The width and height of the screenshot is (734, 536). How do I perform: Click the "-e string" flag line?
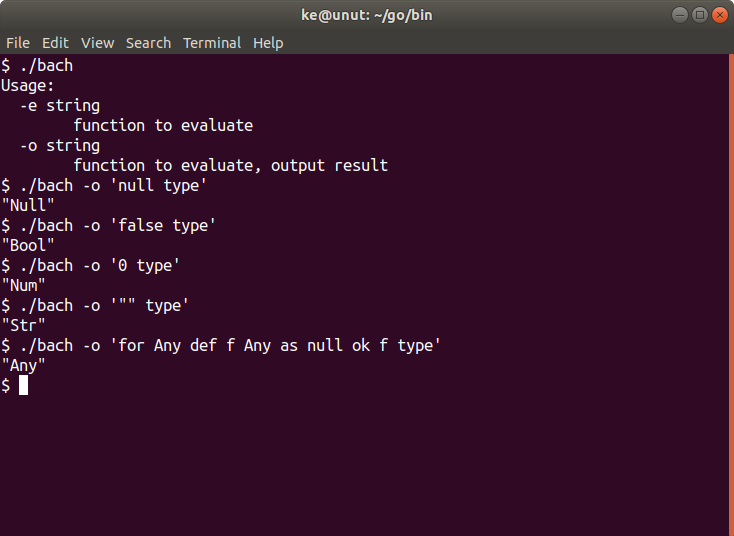(60, 105)
